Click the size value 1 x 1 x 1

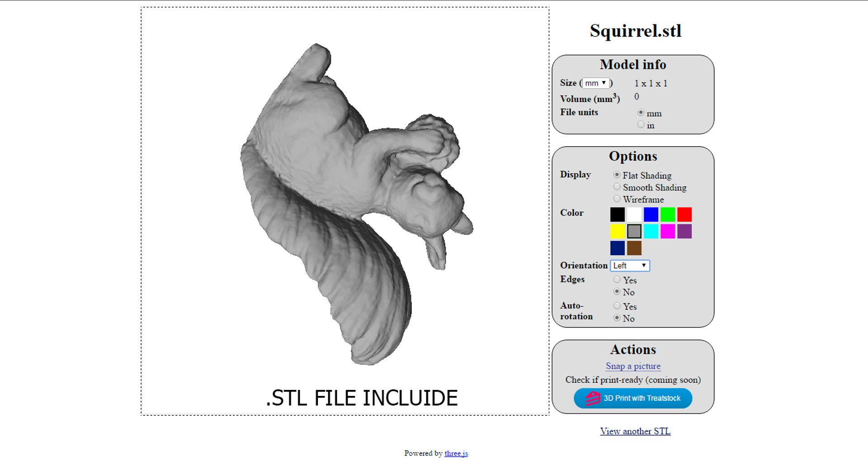pyautogui.click(x=651, y=83)
